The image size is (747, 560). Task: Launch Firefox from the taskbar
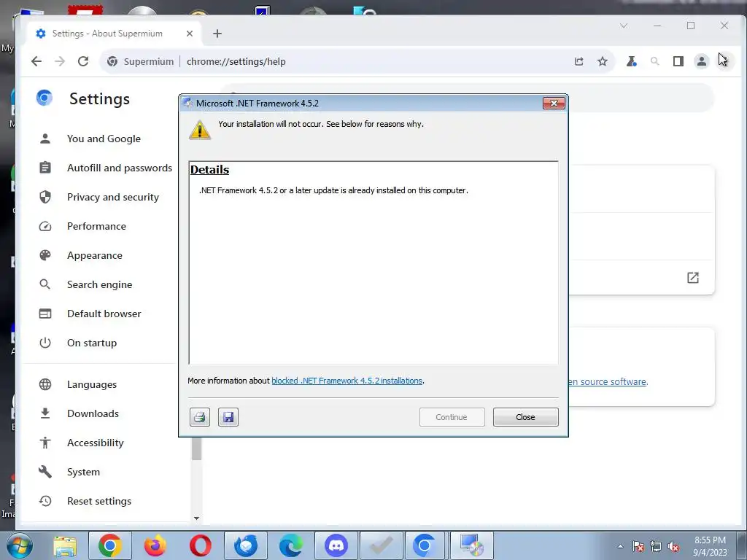pos(155,545)
